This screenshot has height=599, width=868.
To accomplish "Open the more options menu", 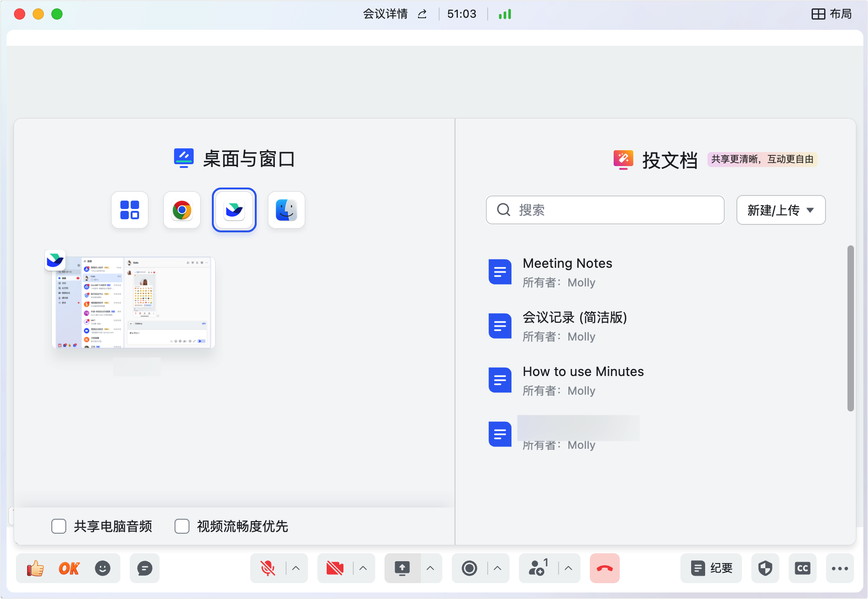I will coord(840,568).
